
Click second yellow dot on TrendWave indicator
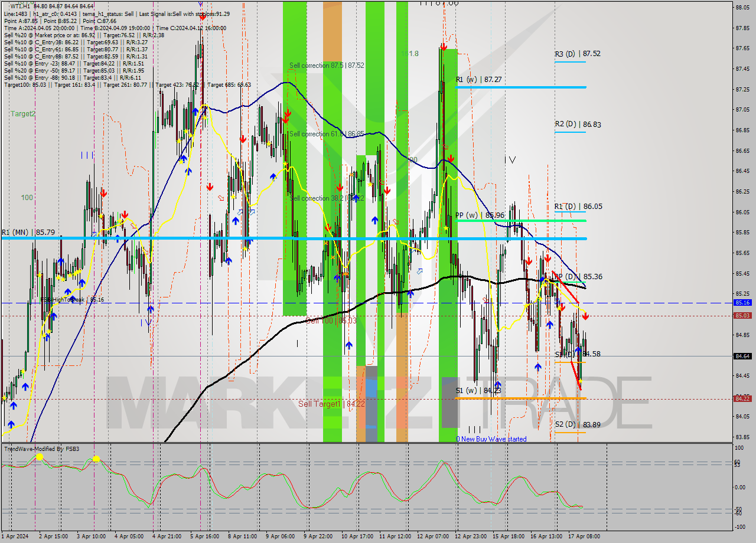point(96,459)
